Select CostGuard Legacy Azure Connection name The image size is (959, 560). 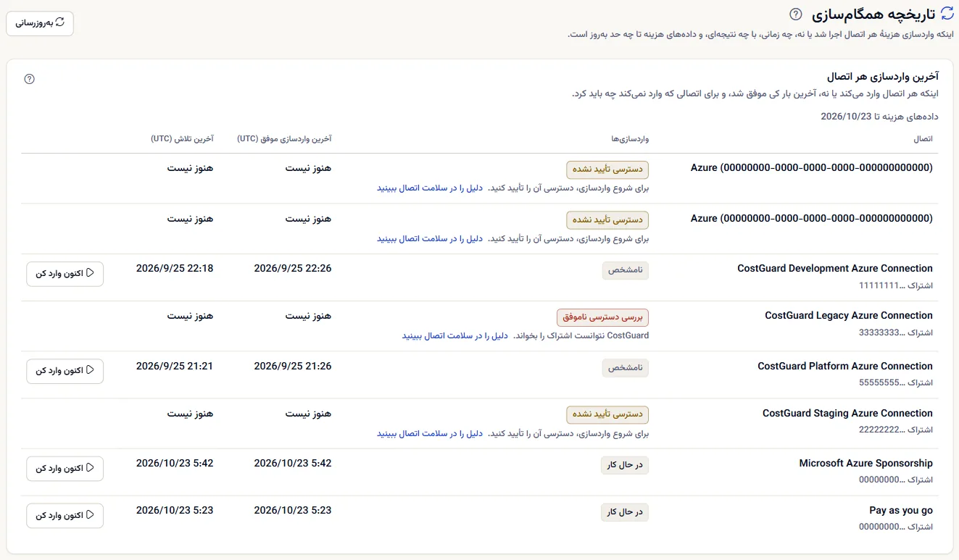[849, 316]
